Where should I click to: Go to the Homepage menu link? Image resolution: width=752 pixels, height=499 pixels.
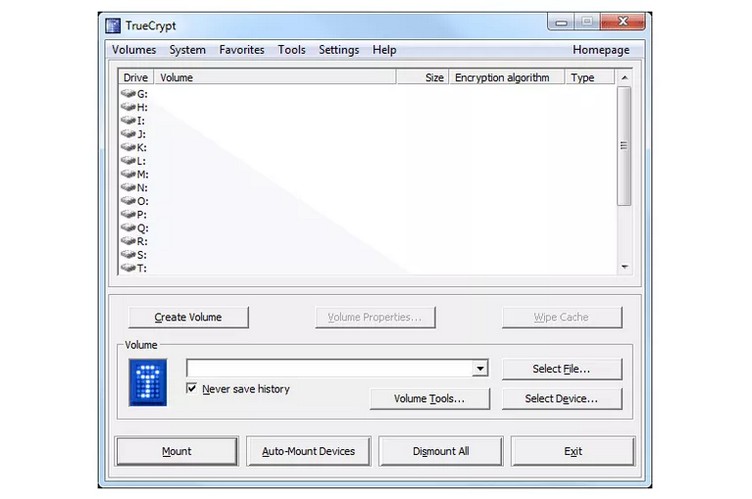pyautogui.click(x=601, y=50)
